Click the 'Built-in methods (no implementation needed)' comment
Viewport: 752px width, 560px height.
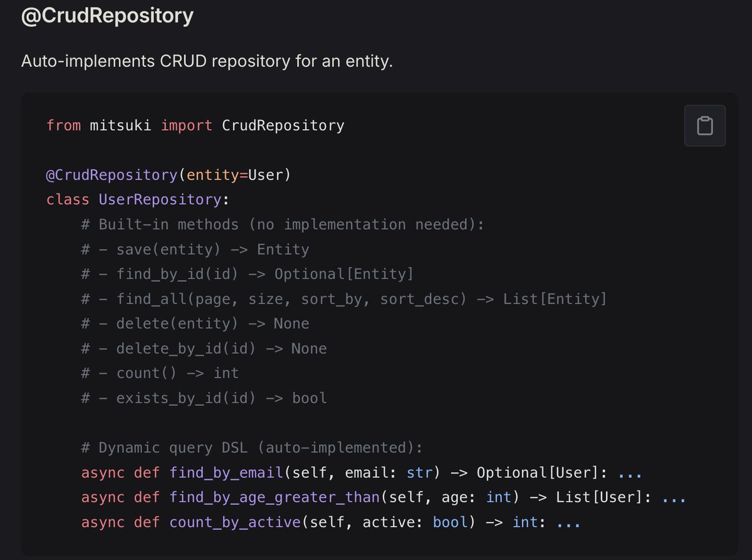(x=283, y=224)
